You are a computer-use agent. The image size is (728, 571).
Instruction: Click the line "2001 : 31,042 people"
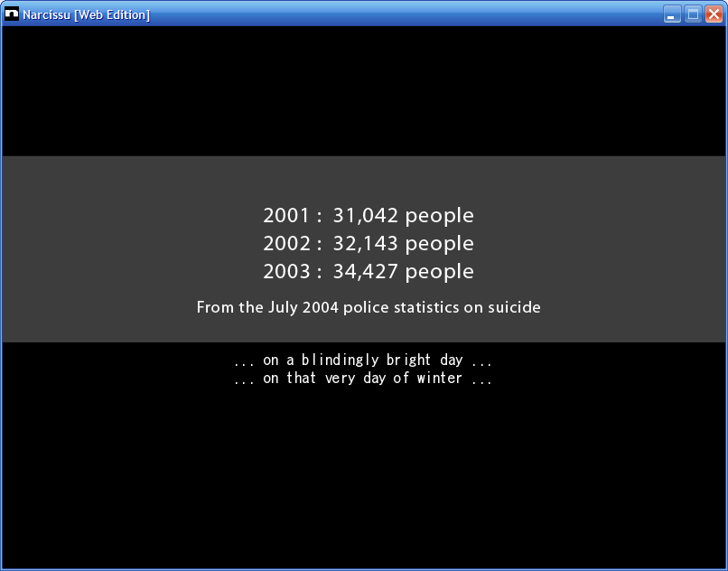pyautogui.click(x=369, y=216)
